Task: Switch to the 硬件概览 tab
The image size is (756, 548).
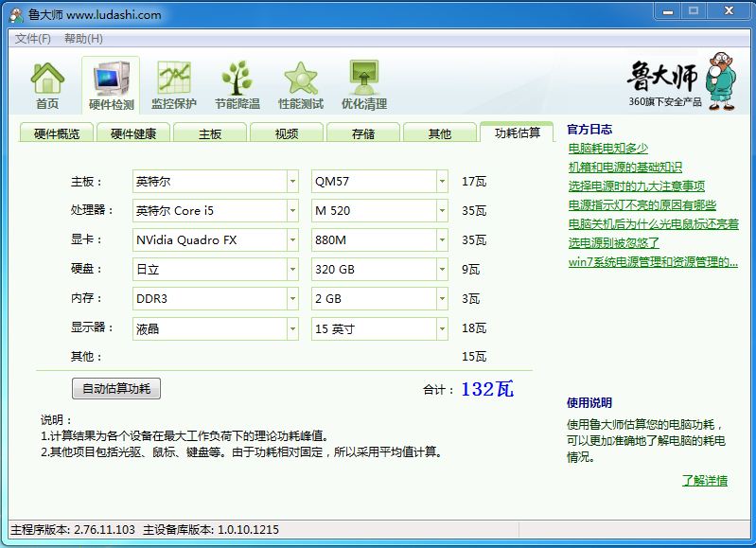Action: [57, 133]
